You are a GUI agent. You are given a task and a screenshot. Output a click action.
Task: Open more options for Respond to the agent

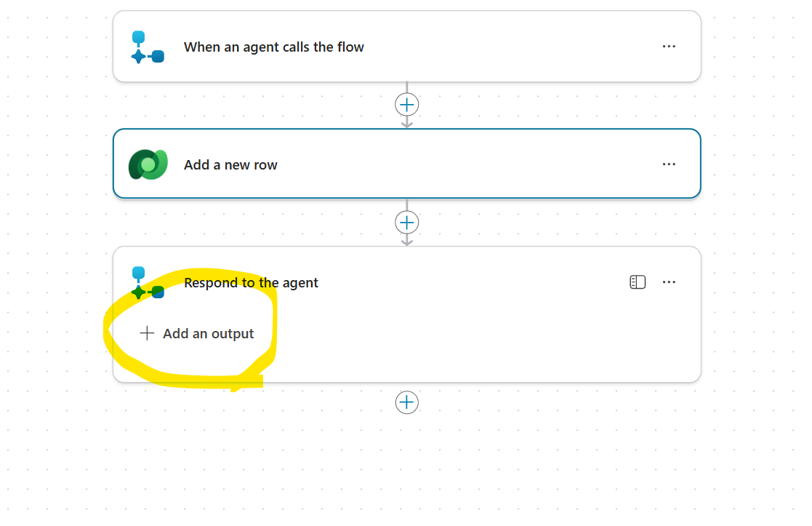click(669, 282)
